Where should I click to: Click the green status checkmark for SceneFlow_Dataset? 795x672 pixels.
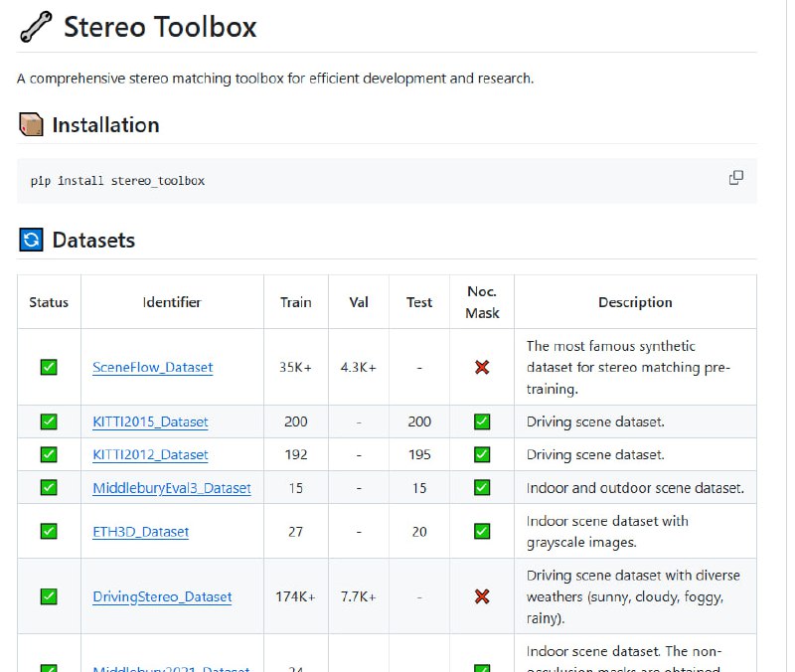(48, 367)
